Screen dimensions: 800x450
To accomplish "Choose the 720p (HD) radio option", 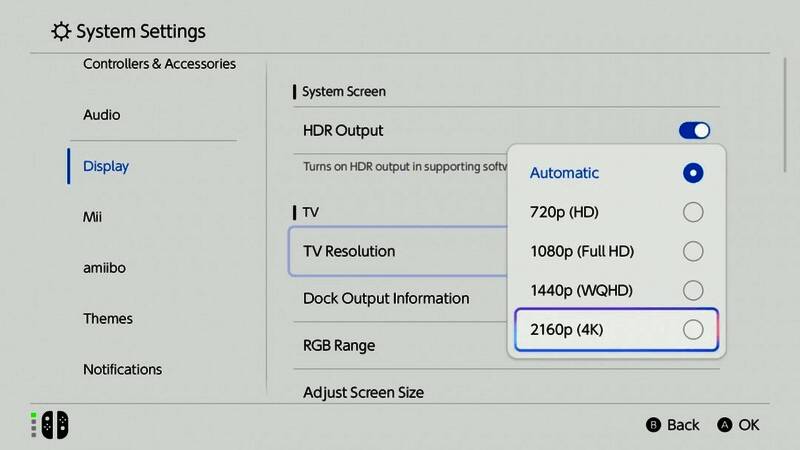I will tap(692, 212).
